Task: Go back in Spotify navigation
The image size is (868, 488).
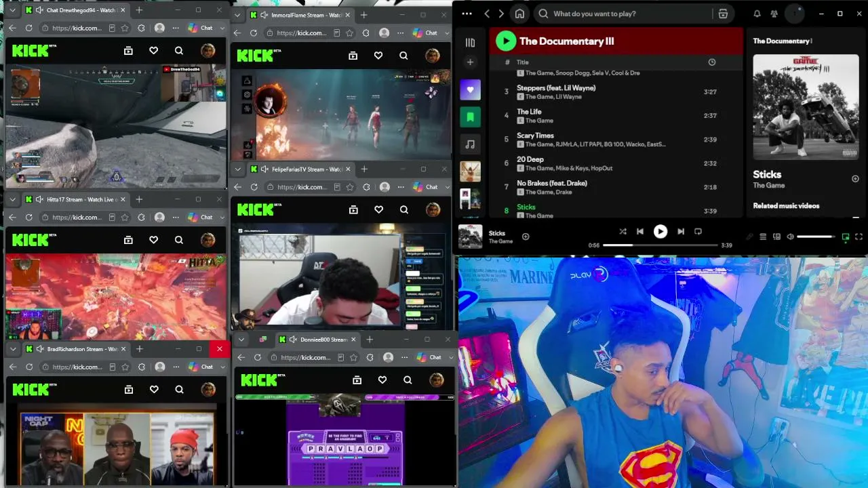Action: [487, 14]
